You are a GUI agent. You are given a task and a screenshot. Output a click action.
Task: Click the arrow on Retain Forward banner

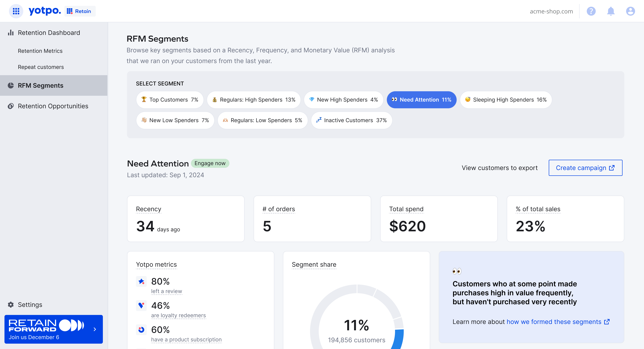click(x=95, y=329)
